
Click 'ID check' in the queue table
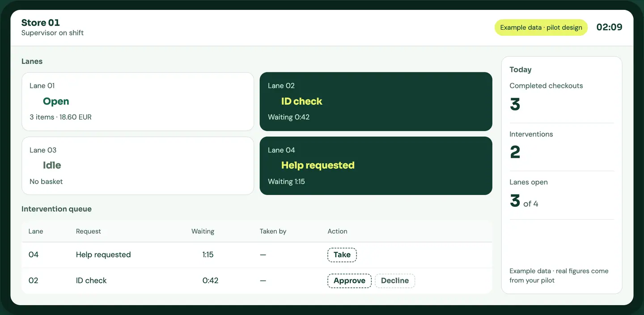[x=91, y=281]
